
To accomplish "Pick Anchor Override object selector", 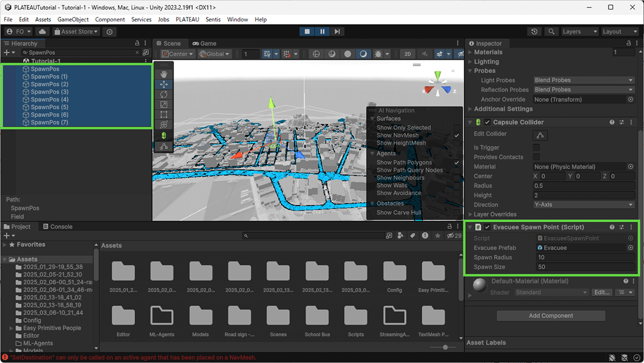I will [x=631, y=99].
